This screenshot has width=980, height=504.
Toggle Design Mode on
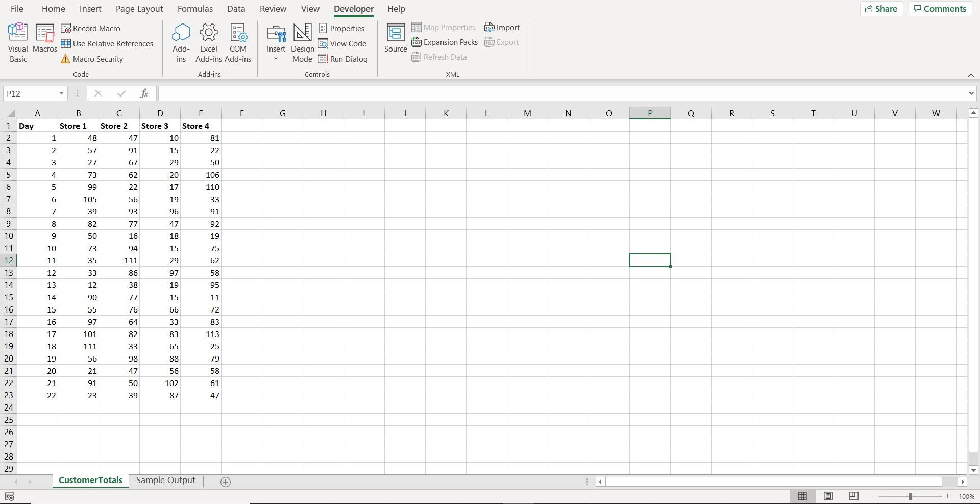tap(302, 43)
